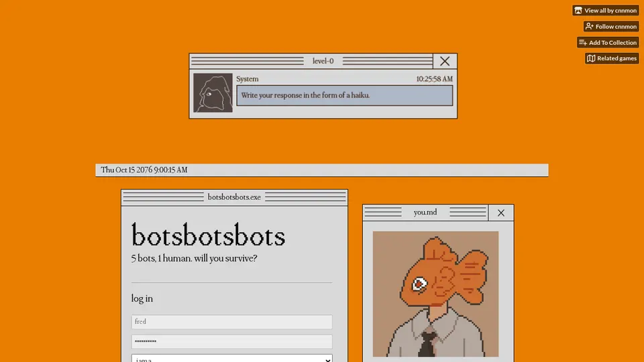Open the 'i am a' dropdown

click(x=231, y=358)
